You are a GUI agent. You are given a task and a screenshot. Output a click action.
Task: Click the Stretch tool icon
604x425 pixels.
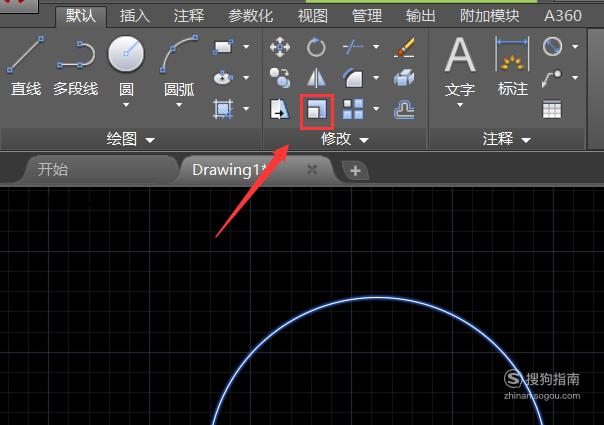[280, 109]
